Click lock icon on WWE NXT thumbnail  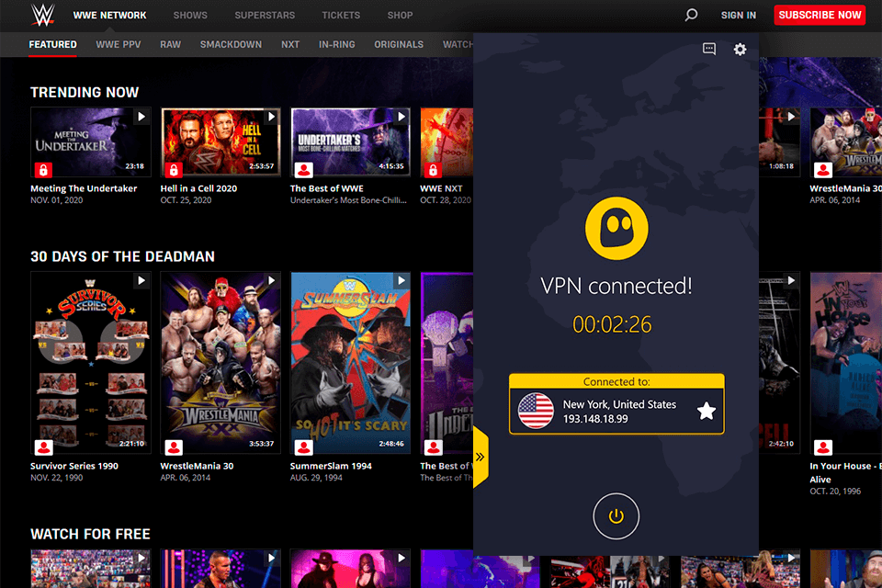point(433,169)
